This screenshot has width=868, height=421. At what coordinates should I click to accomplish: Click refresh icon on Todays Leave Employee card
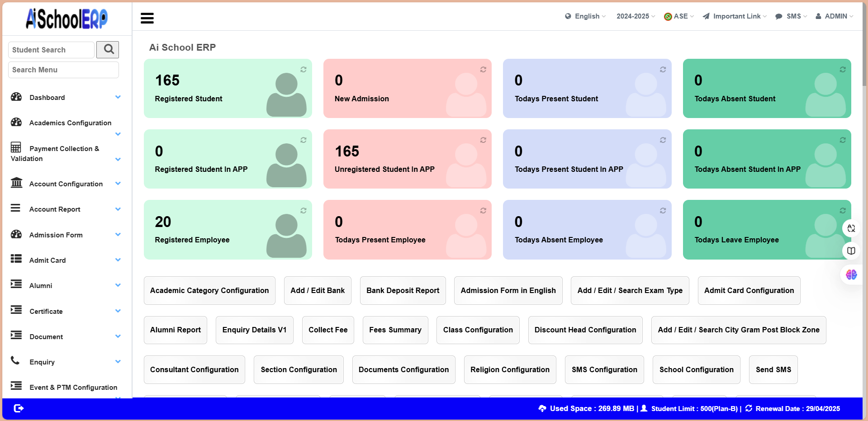(843, 211)
